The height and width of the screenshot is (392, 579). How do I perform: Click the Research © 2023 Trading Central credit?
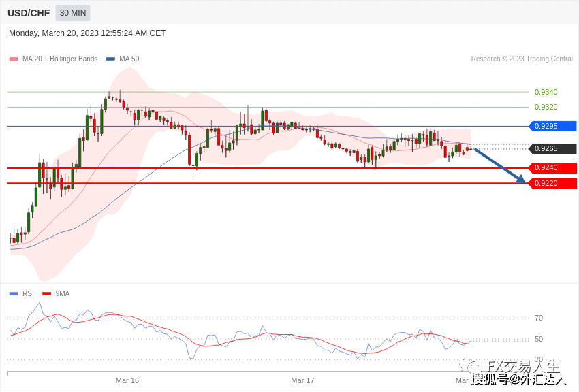click(522, 59)
